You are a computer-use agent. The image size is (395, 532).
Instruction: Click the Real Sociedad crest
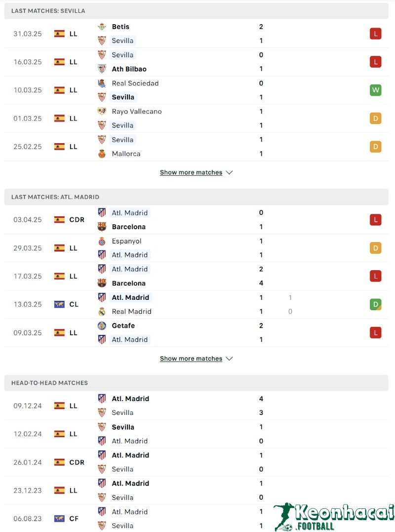[102, 83]
